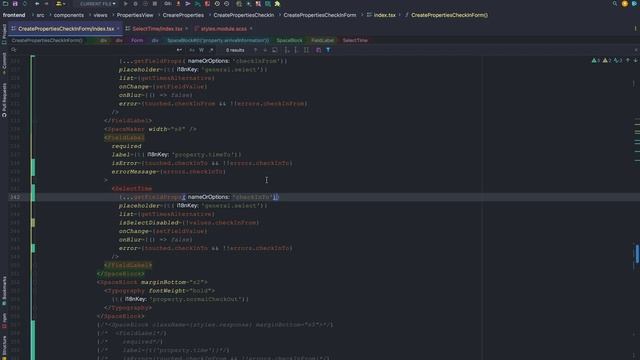This screenshot has height=360, width=640.
Task: Close the styles.module.scss tab
Action: [x=251, y=29]
